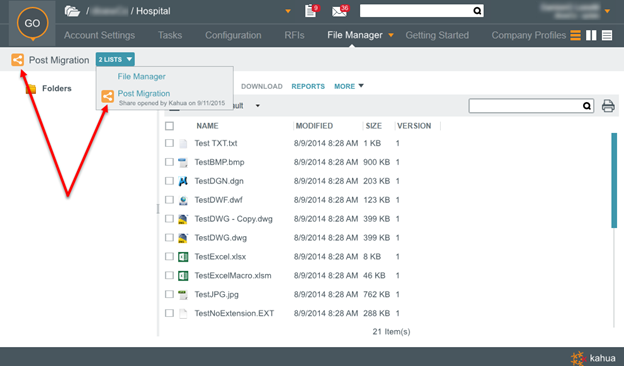Tick the TestDWG.dwg checkbox

point(169,238)
